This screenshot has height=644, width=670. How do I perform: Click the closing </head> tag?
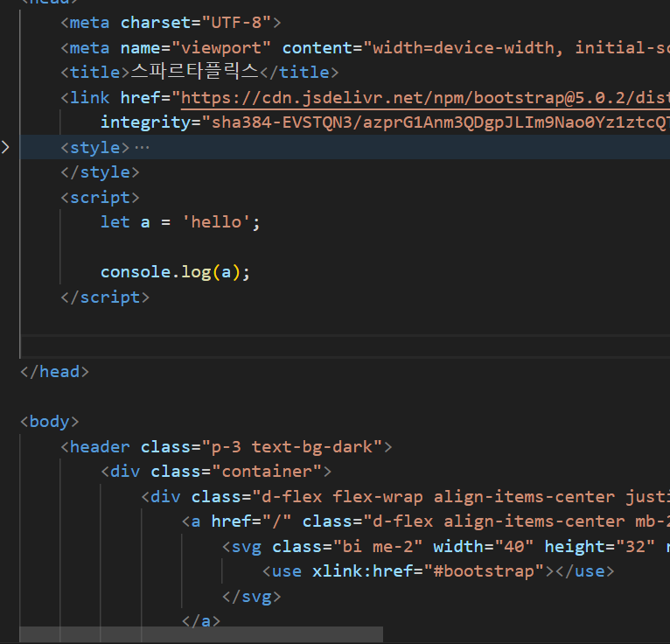55,372
